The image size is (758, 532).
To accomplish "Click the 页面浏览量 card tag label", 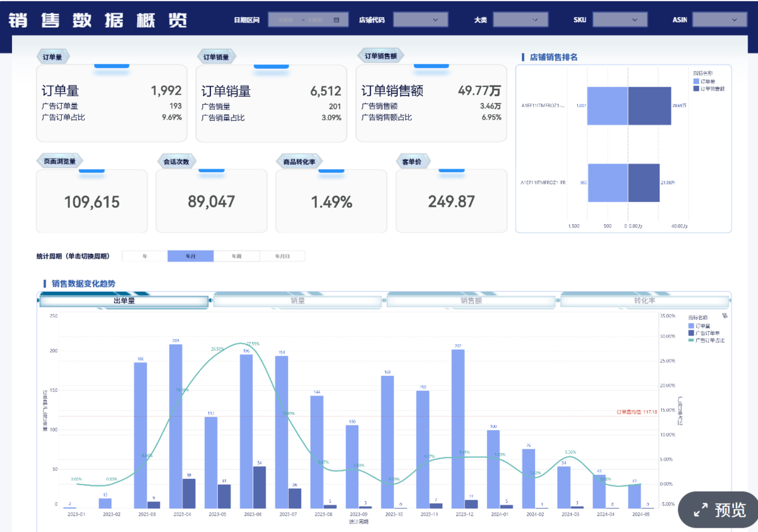I will point(60,162).
